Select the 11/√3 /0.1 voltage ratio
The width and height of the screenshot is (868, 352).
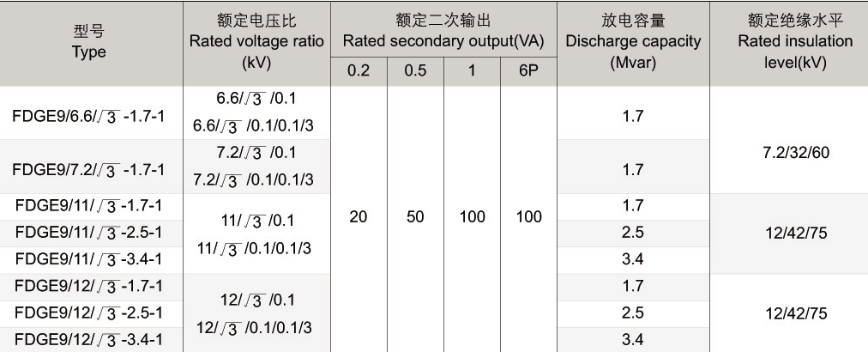coord(256,222)
